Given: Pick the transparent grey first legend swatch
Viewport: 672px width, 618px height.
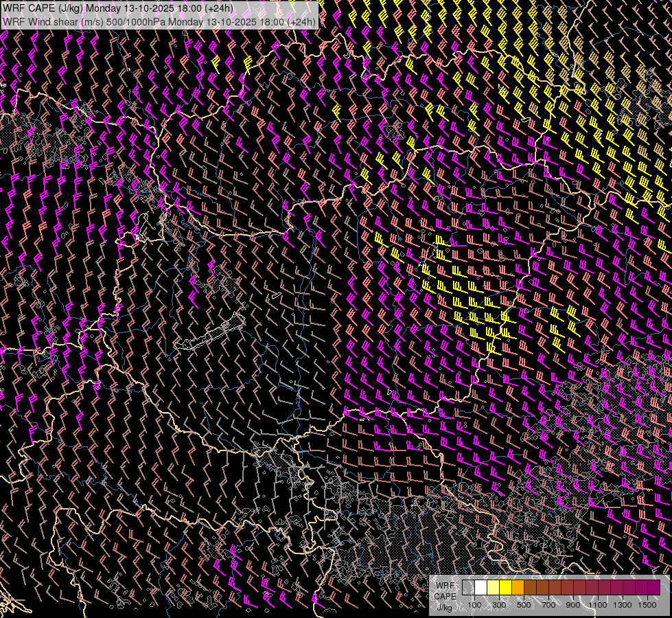Looking at the screenshot, I should tap(468, 588).
